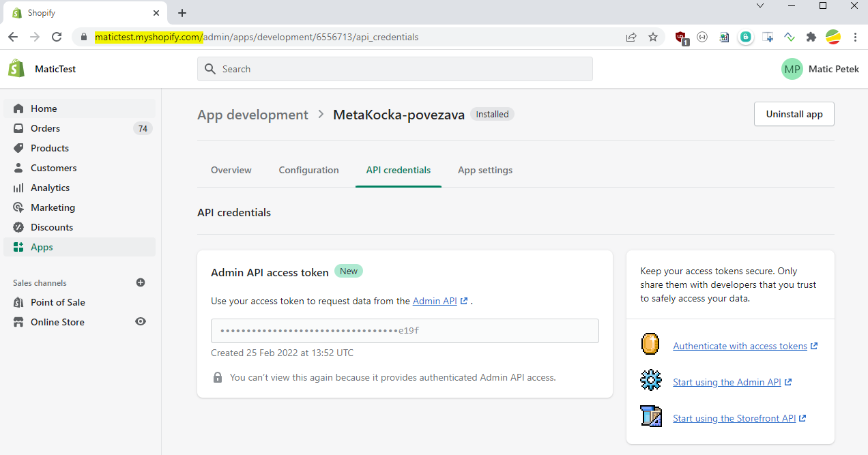Open the Extensions puzzle icon
The image size is (868, 455).
click(x=811, y=37)
